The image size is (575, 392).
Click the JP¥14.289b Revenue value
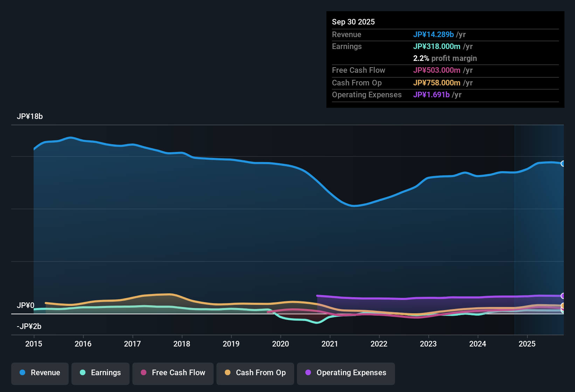[434, 34]
